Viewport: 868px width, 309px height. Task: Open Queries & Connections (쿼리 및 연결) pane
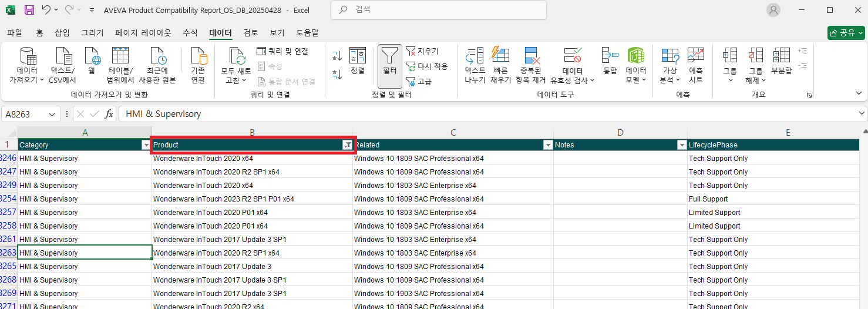[x=282, y=51]
